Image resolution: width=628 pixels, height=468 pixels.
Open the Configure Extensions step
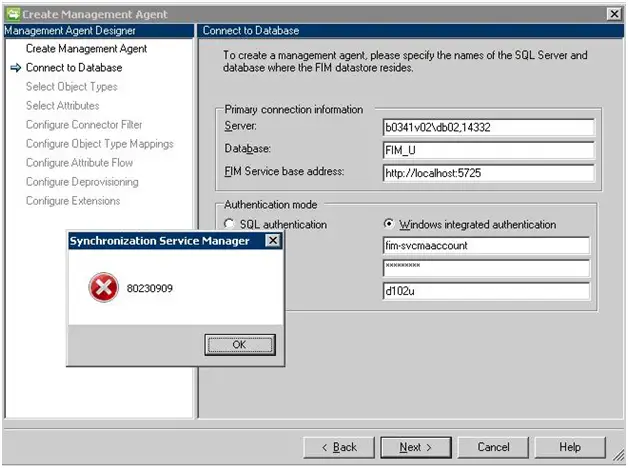point(73,201)
